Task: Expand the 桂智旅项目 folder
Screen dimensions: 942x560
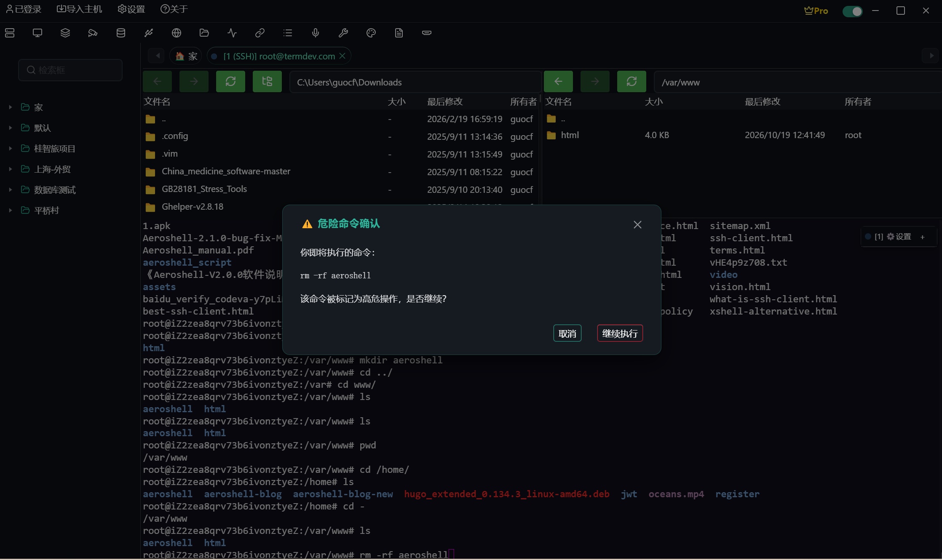Action: click(x=11, y=149)
